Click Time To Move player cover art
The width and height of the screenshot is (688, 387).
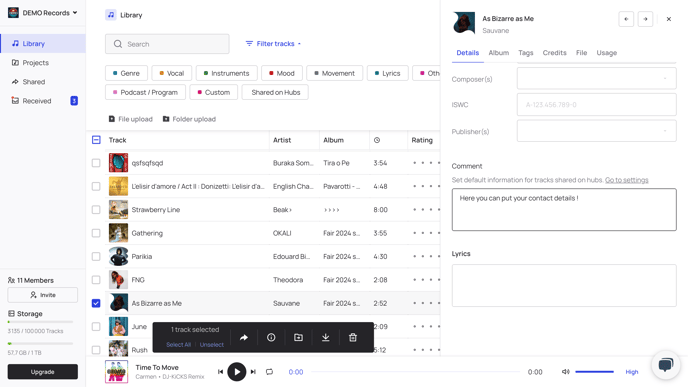click(116, 372)
